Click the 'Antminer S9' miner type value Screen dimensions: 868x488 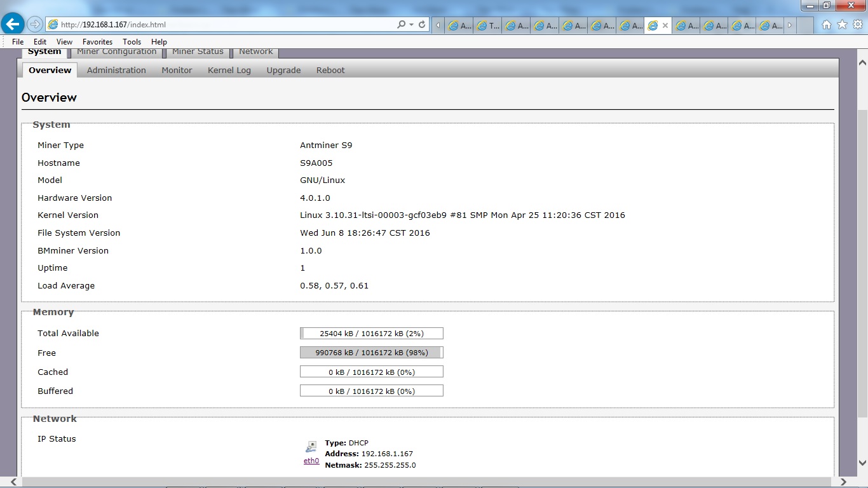click(x=326, y=146)
